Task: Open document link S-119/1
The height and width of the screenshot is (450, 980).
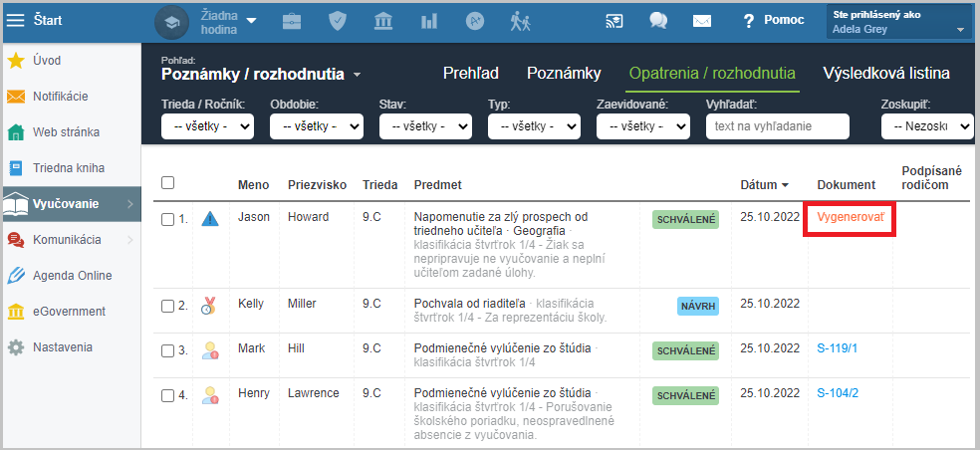Action: coord(838,348)
